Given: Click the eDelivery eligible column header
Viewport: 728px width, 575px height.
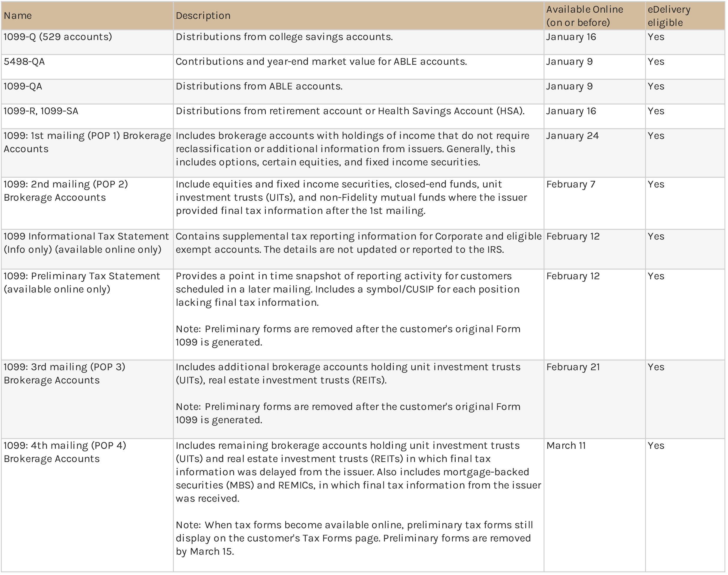Looking at the screenshot, I should 669,16.
